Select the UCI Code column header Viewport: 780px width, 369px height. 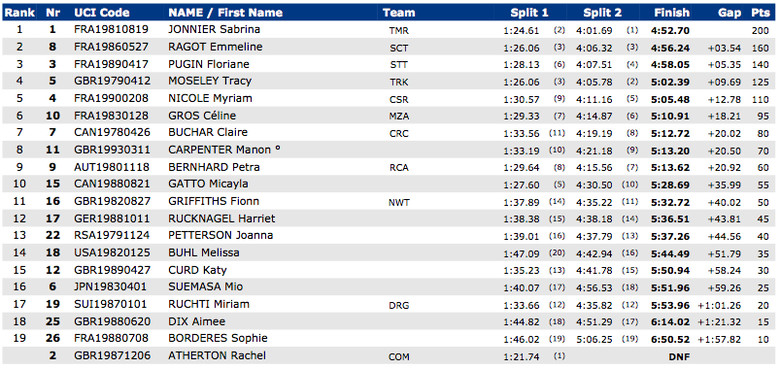click(x=101, y=12)
